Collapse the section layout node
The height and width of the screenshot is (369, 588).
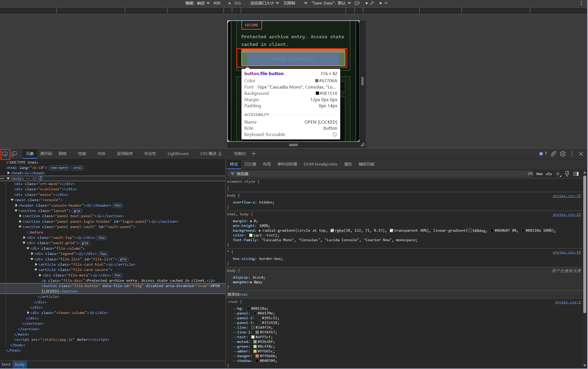coord(16,211)
